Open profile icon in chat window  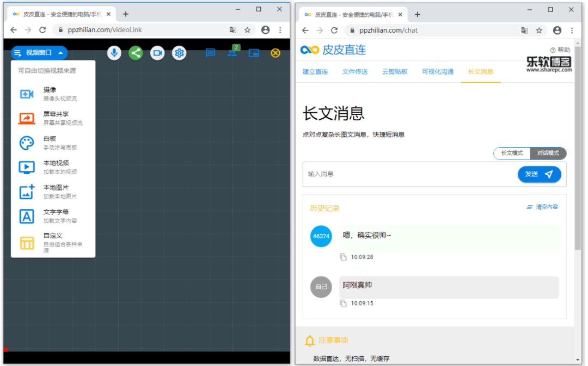[557, 30]
